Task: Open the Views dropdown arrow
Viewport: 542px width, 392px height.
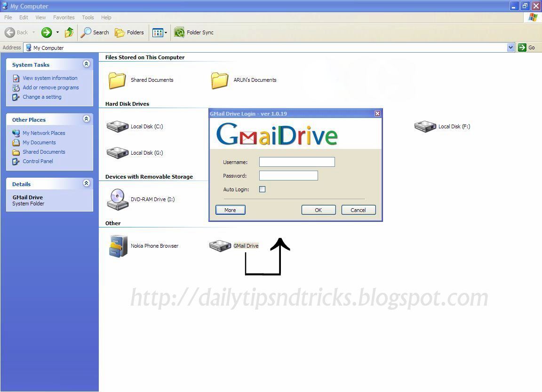Action: [166, 33]
